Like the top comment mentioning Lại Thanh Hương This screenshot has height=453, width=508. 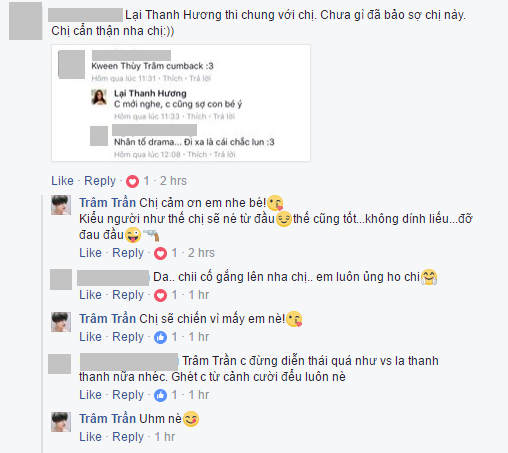62,181
